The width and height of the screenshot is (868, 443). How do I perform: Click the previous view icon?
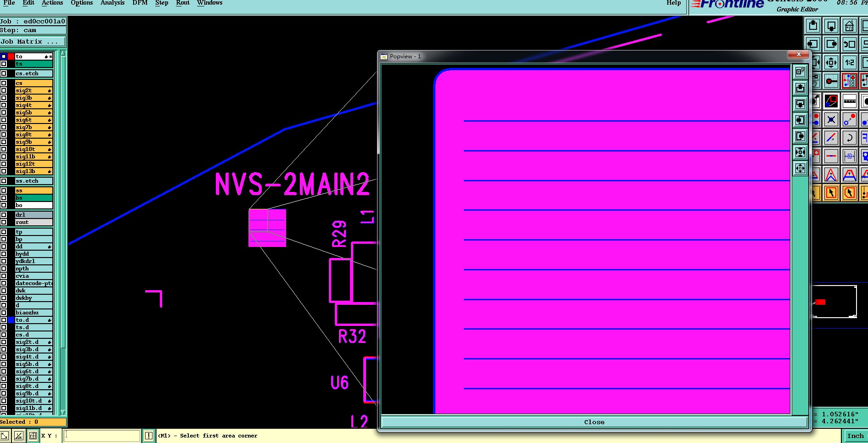coord(850,44)
